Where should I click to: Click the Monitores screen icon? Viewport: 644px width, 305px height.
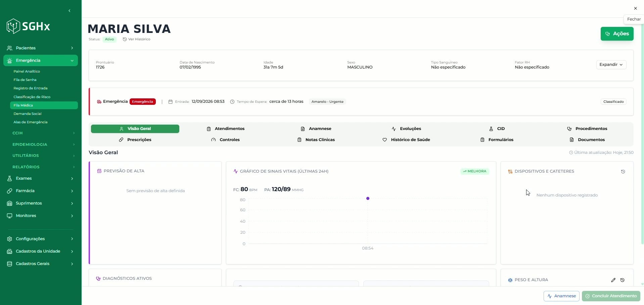tap(10, 216)
